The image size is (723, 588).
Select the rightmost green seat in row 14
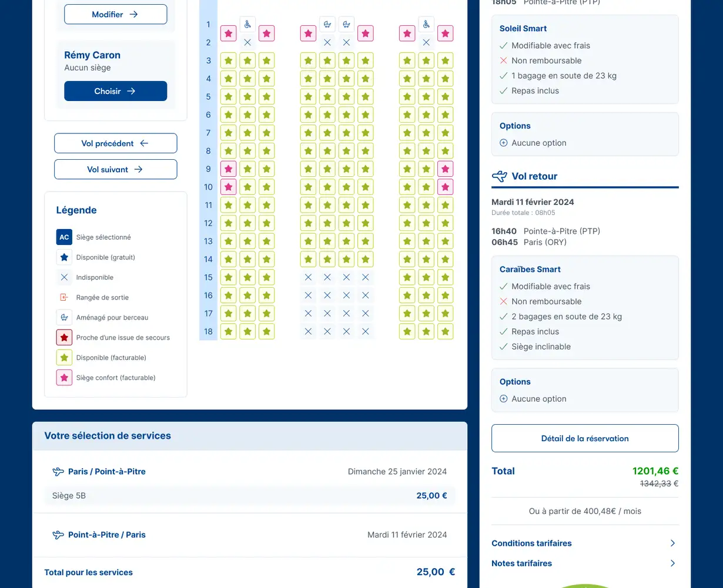(446, 259)
